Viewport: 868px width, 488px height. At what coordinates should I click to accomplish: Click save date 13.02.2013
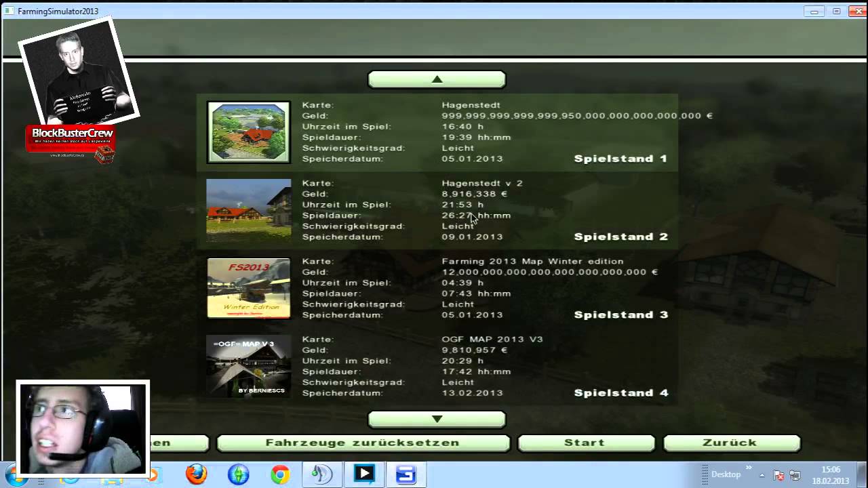tap(472, 393)
